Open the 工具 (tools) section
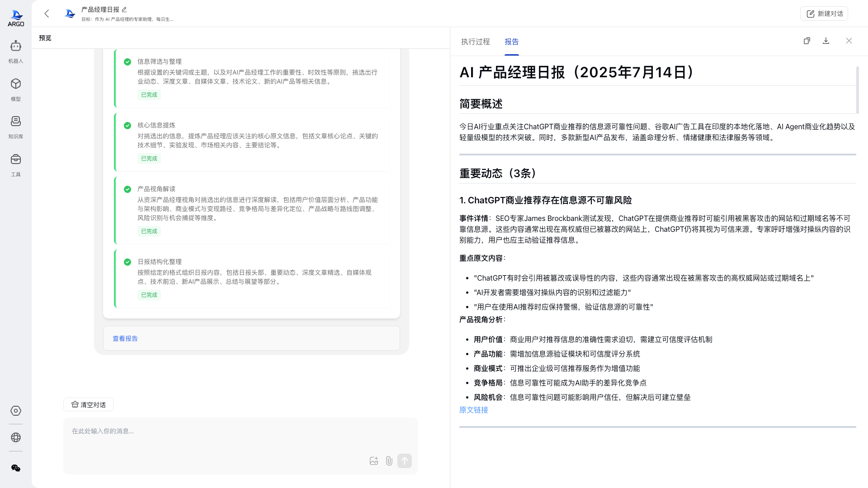 [16, 165]
